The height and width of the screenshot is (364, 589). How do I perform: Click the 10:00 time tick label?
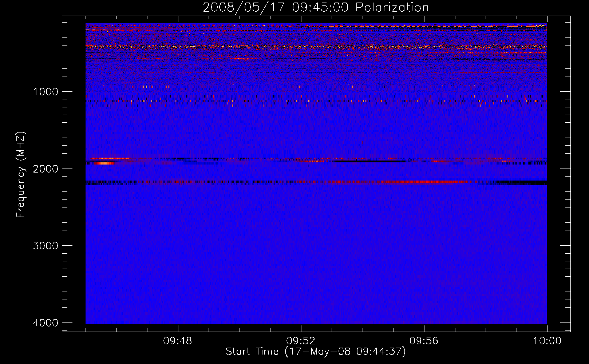(x=547, y=341)
